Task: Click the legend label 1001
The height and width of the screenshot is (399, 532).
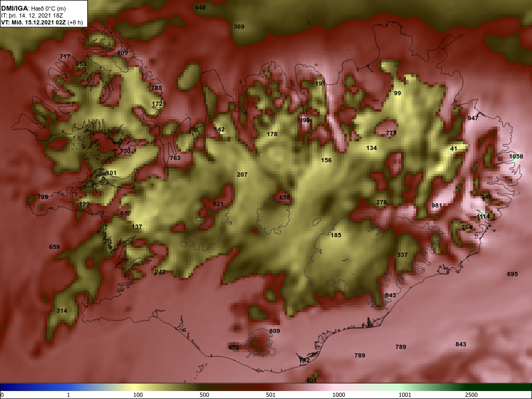Action: 405,395
